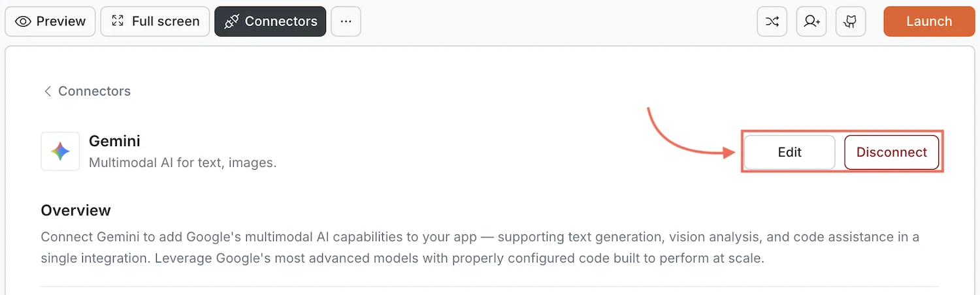Click the Overview section heading
The height and width of the screenshot is (295, 980).
76,210
